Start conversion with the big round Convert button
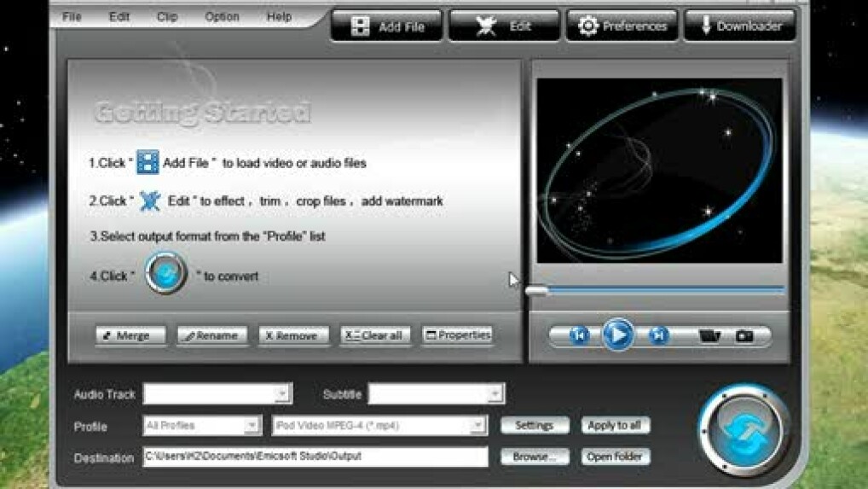868x489 pixels. coord(744,431)
